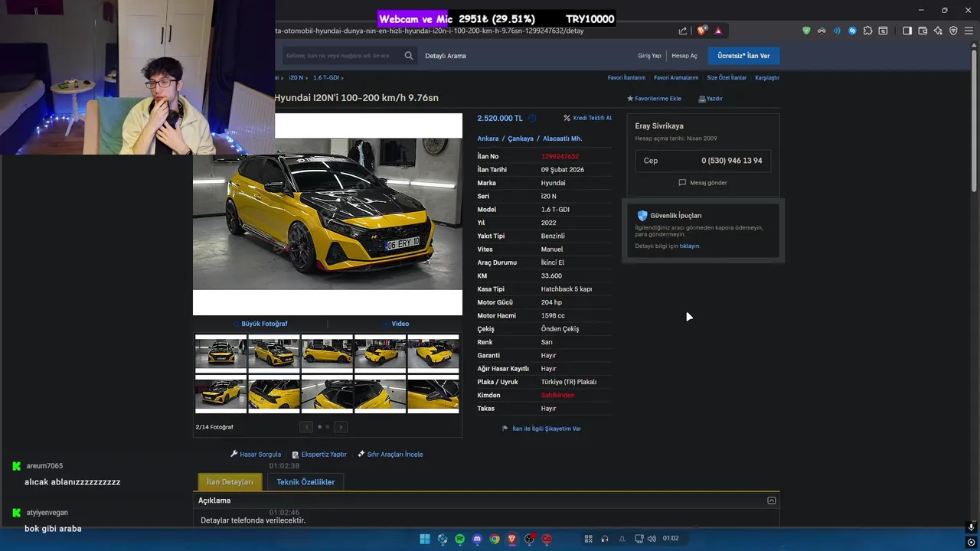Open OBS Studio from the taskbar
Viewport: 980px width, 551px height.
[529, 539]
